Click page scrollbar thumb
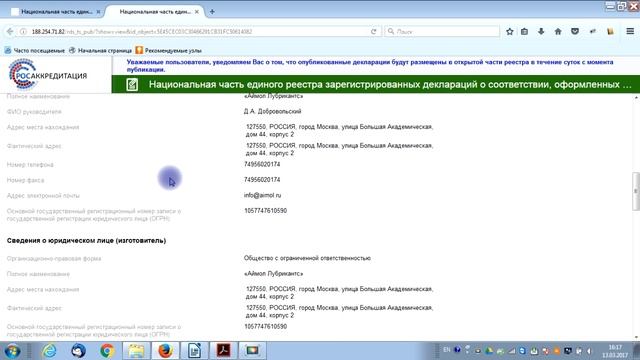Screen dimensions: 640x360 [x=636, y=191]
